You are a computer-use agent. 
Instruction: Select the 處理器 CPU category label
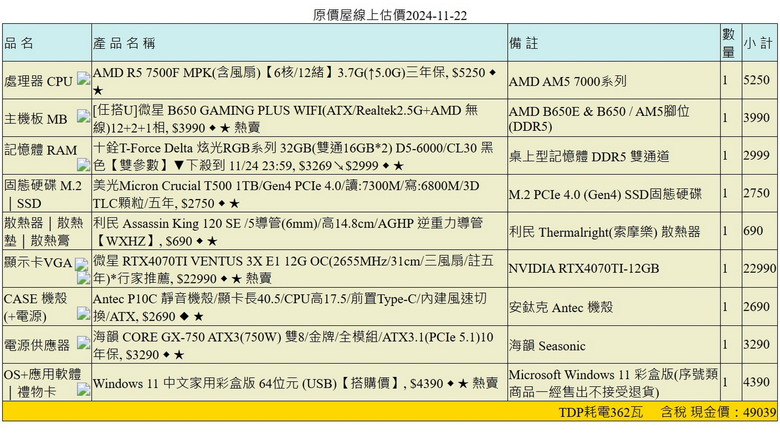point(38,81)
